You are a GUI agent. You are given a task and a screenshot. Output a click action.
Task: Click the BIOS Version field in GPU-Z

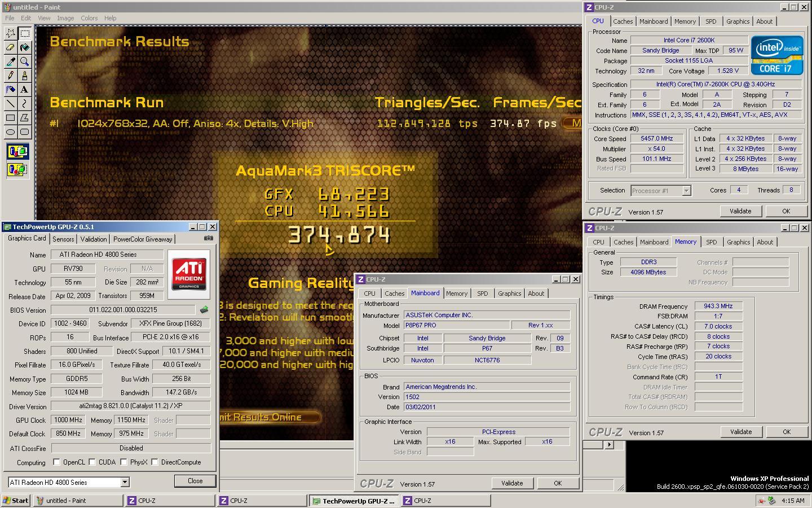coord(123,310)
